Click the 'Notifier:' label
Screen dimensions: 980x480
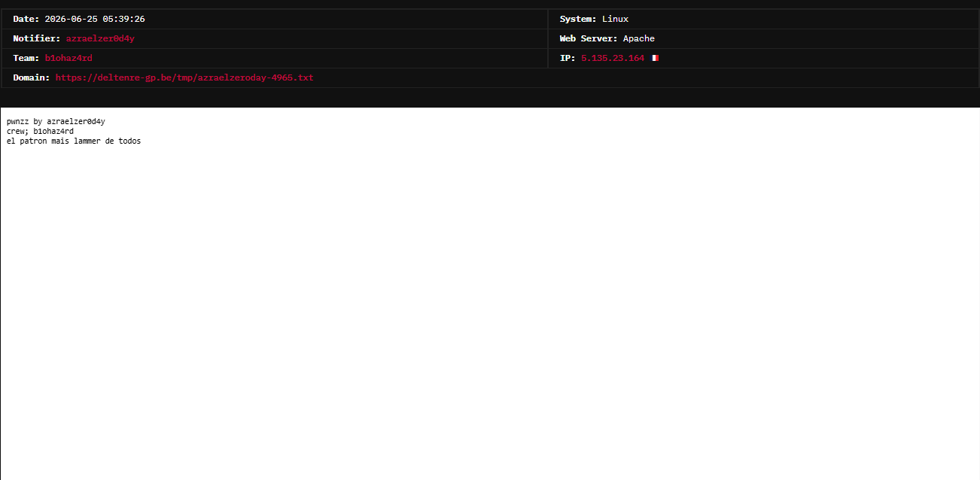pos(37,38)
